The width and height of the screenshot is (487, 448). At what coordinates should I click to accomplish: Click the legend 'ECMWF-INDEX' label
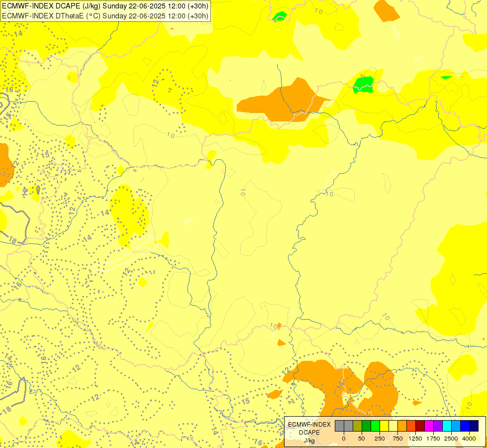coord(309,425)
